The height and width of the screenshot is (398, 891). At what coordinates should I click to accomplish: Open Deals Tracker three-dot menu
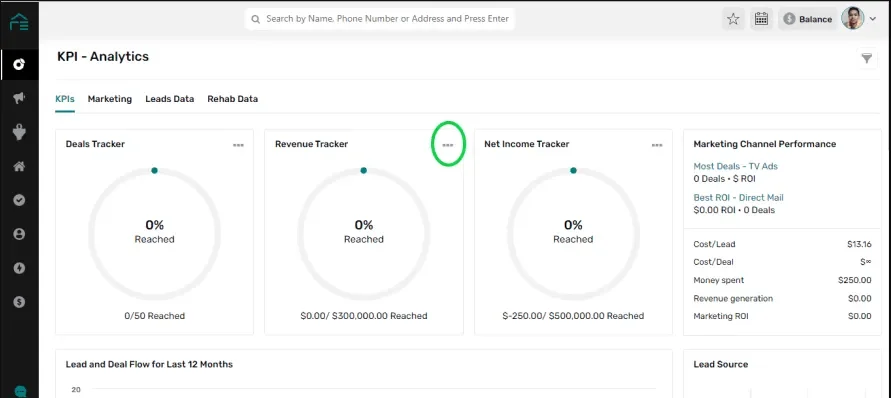pos(238,145)
